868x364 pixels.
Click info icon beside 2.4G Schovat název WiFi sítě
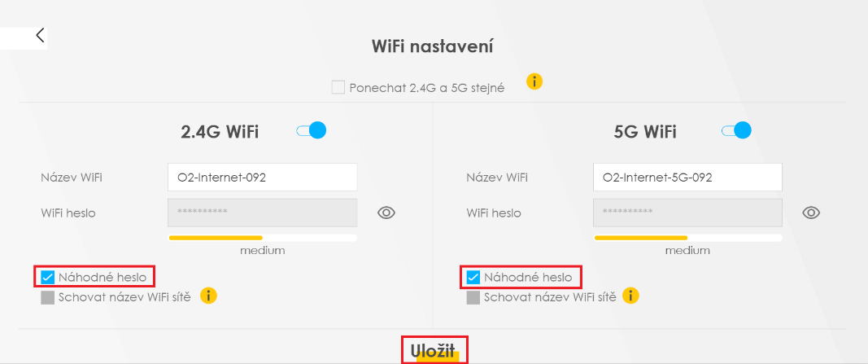coord(208,296)
